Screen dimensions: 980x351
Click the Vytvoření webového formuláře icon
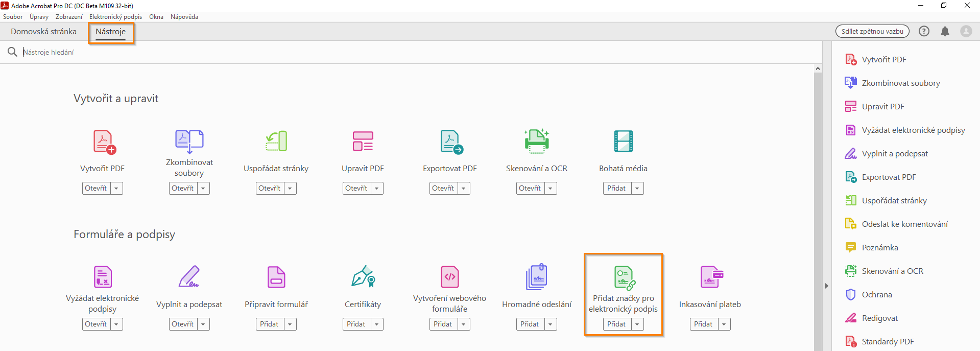coord(450,277)
